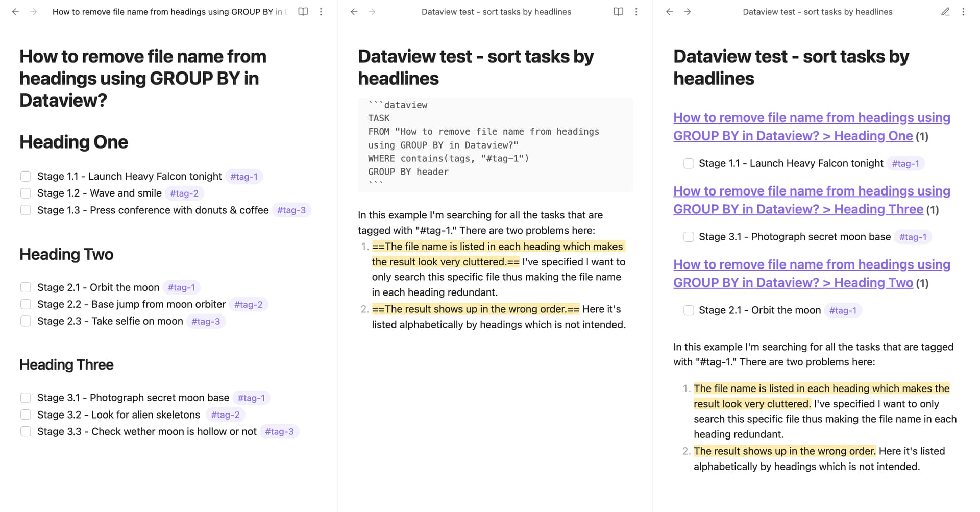Click inside the dataview code block
Screen dimensions: 980x512
[495, 145]
